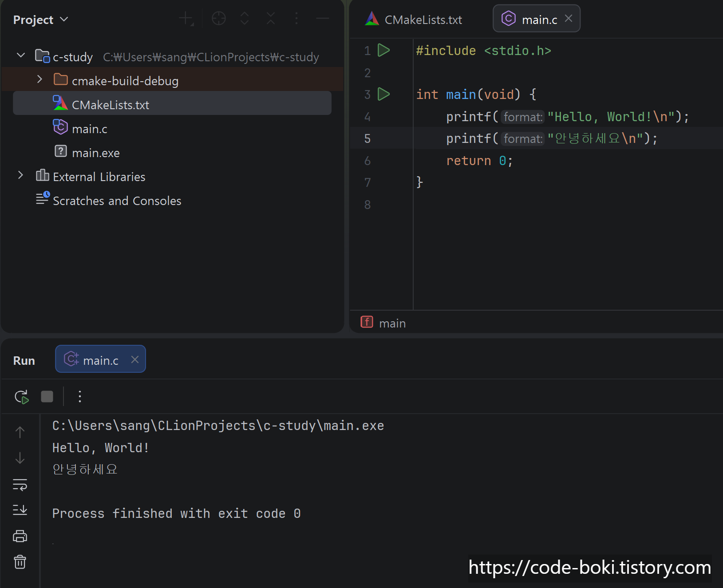Click the '안녕하세요' console output line

coord(85,470)
